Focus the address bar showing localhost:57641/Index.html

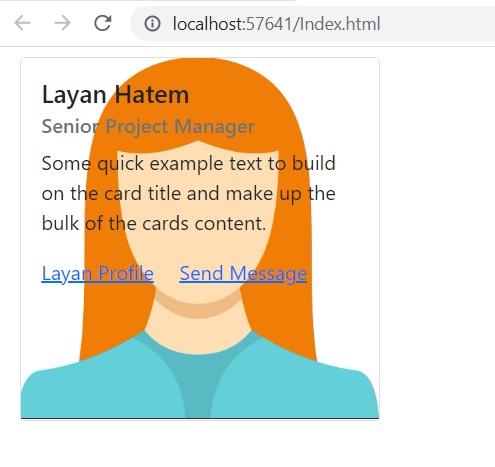click(313, 24)
